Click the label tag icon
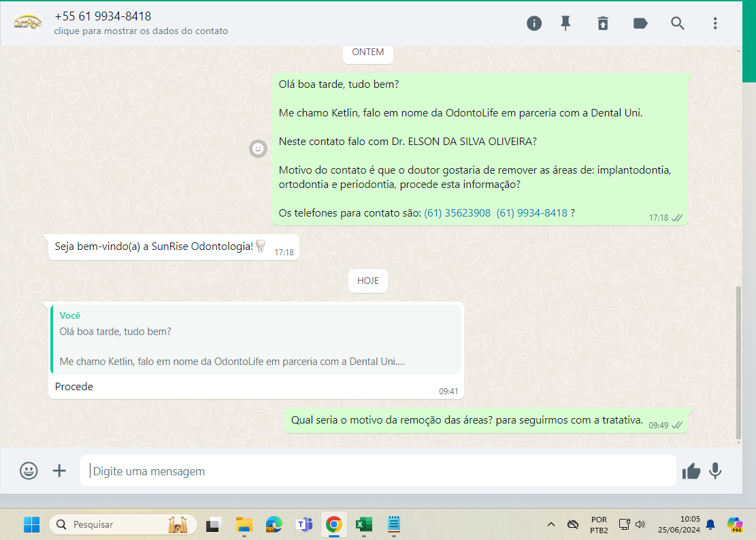 pyautogui.click(x=640, y=23)
